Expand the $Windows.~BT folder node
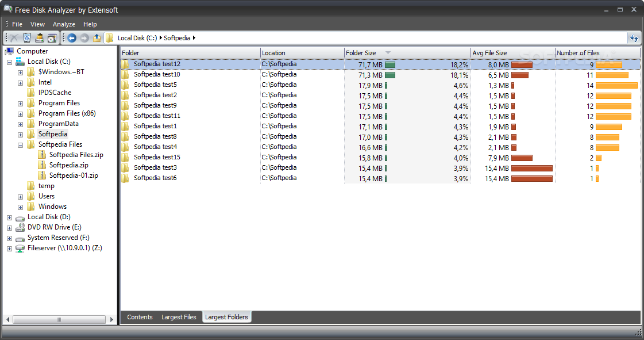The image size is (644, 340). pyautogui.click(x=20, y=72)
